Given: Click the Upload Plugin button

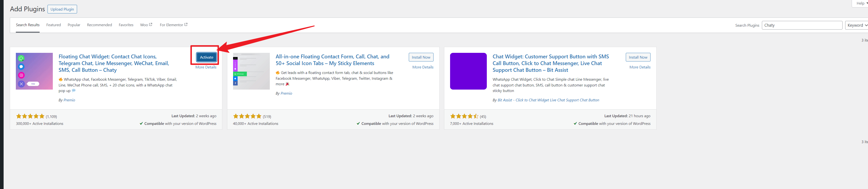Looking at the screenshot, I should (62, 9).
